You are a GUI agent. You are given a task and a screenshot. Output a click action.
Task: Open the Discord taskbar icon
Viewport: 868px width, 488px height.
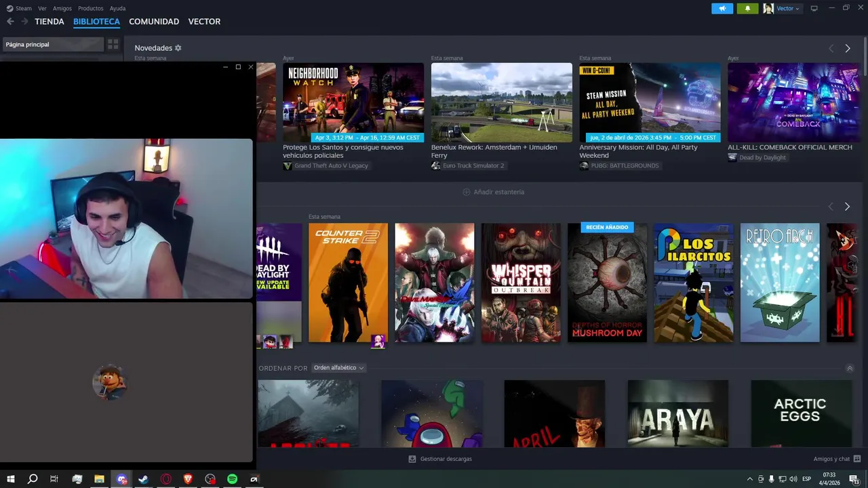[121, 479]
